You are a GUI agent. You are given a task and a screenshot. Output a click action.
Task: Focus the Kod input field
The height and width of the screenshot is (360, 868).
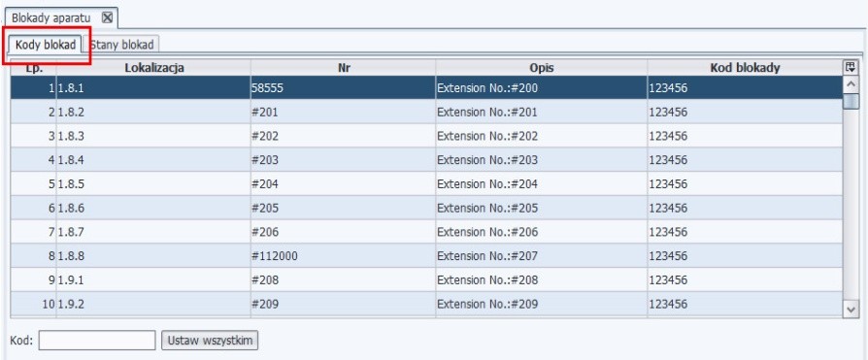click(x=97, y=340)
